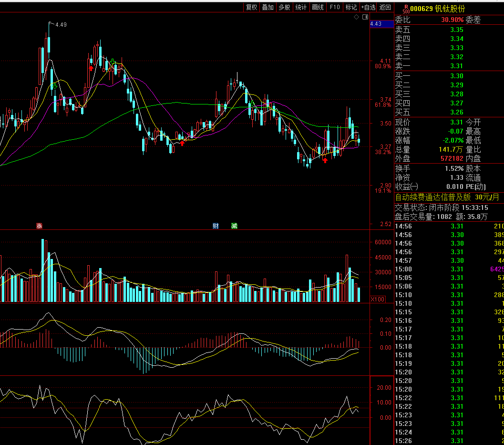Image resolution: width=504 pixels, height=445 pixels.
Task: Click the 外盘 572182 value
Action: (x=452, y=158)
